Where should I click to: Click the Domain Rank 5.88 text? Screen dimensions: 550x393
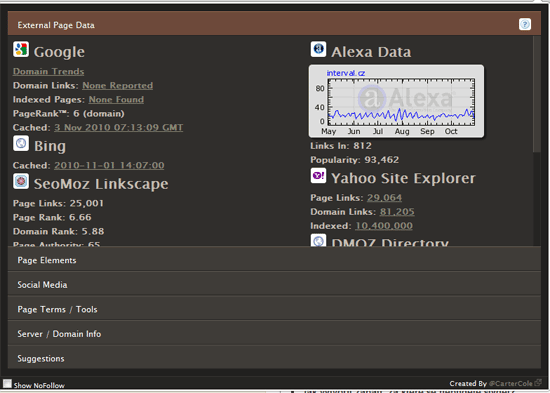59,232
